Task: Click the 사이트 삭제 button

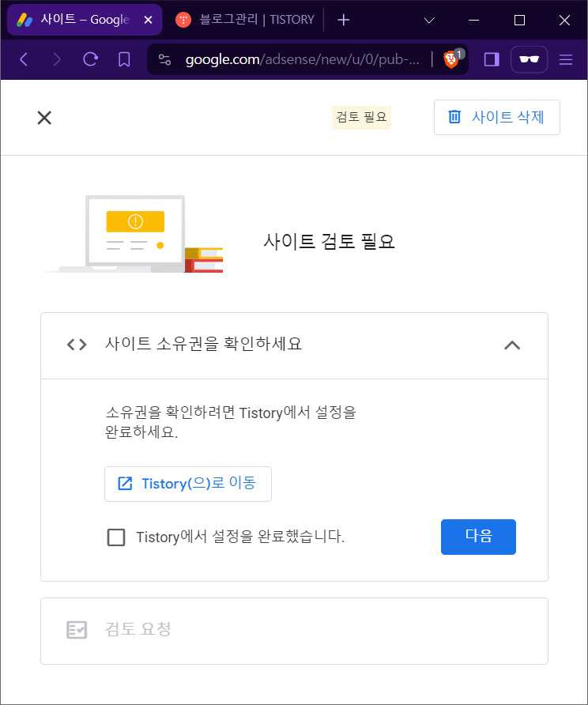Action: pos(497,117)
